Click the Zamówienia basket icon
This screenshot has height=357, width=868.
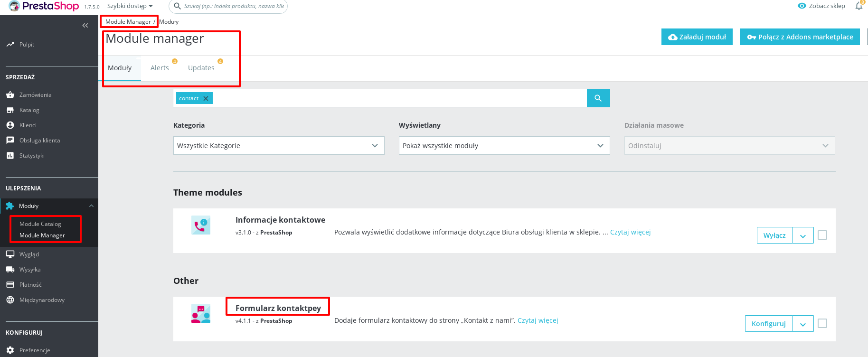coord(10,95)
